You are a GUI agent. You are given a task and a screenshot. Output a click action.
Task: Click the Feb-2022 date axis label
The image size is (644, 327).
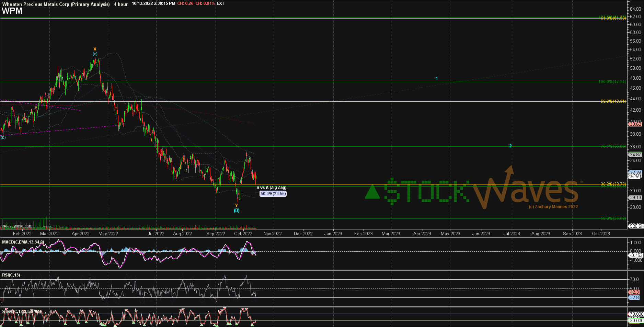coord(22,234)
